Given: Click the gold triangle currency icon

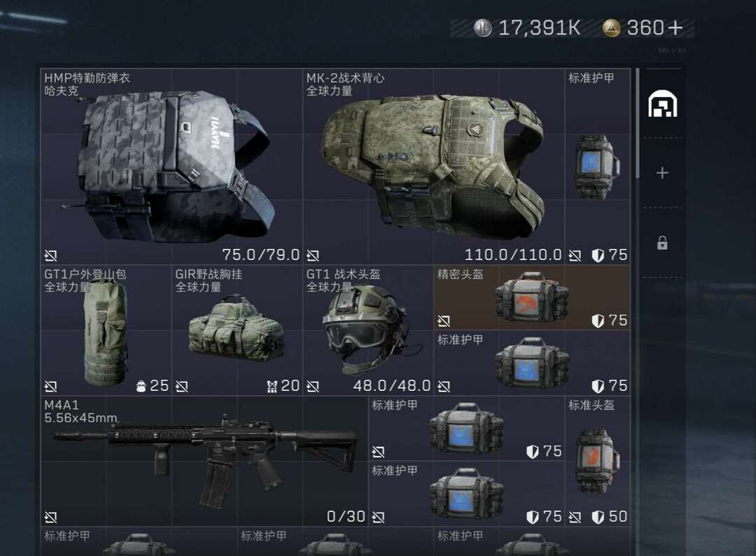Looking at the screenshot, I should [611, 28].
